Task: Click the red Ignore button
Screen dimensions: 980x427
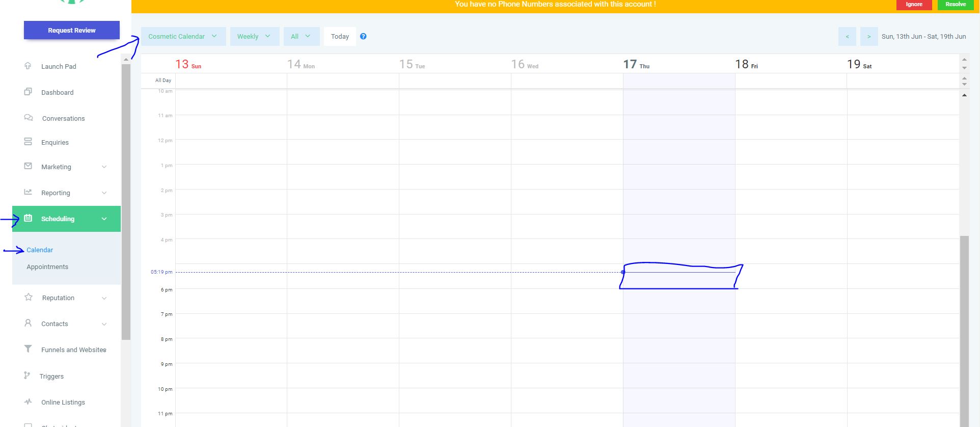Action: [914, 5]
